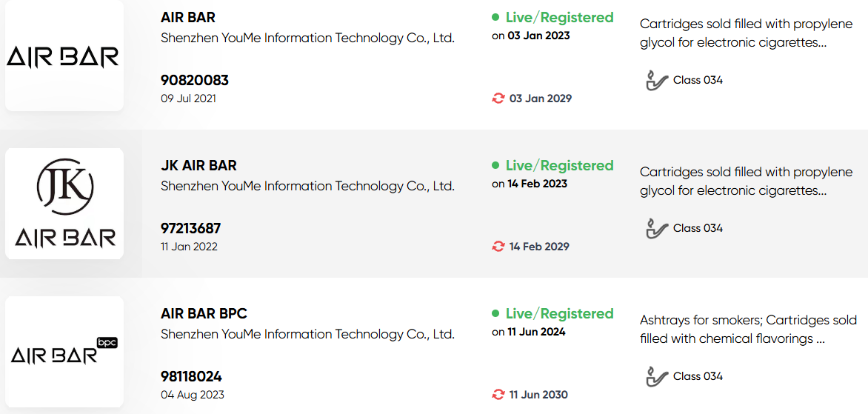Click the green status dot for JK AIR BAR
The image size is (868, 414).
[x=495, y=165]
